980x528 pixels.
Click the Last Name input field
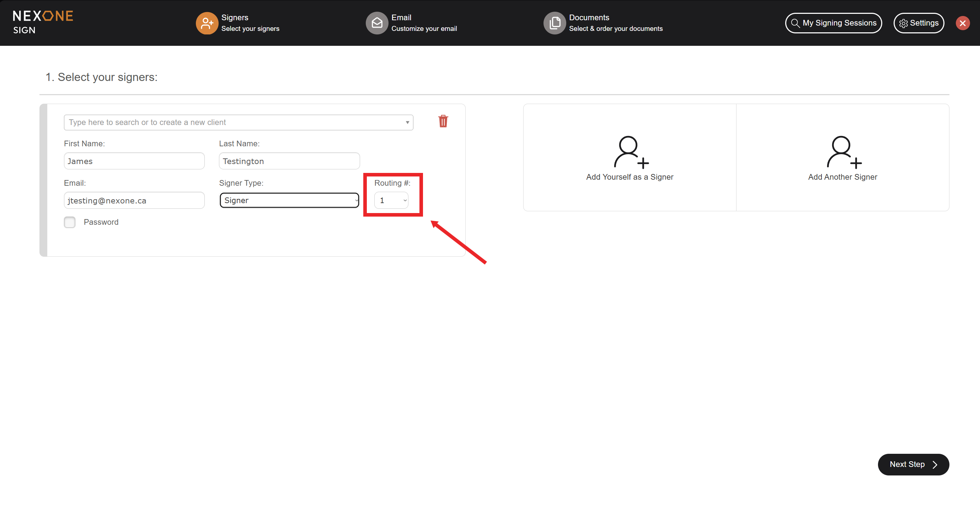(289, 161)
